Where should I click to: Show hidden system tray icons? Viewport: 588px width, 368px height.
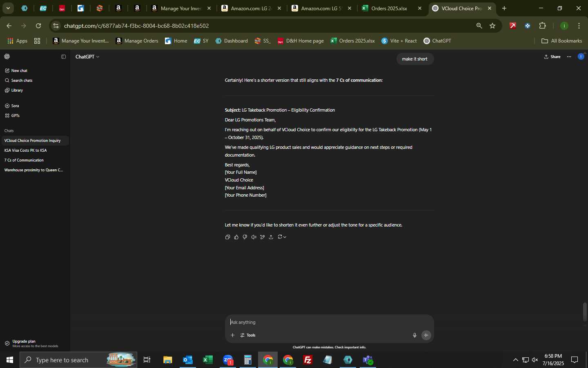click(515, 360)
